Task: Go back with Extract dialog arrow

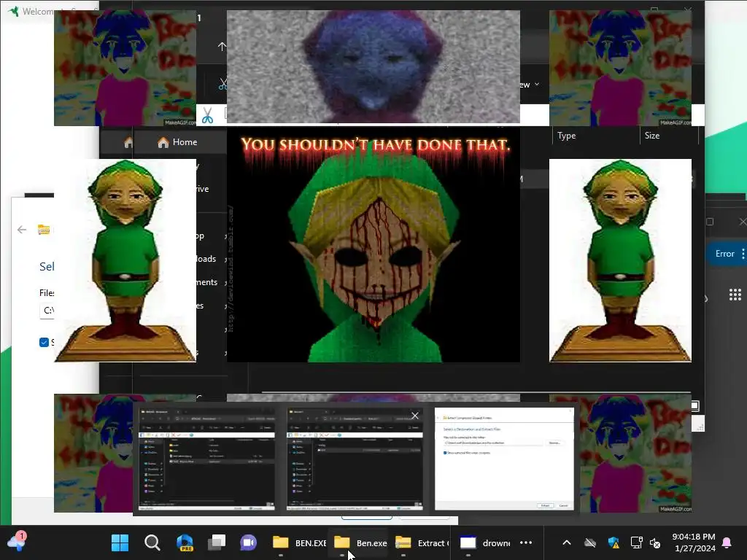Action: pyautogui.click(x=22, y=230)
